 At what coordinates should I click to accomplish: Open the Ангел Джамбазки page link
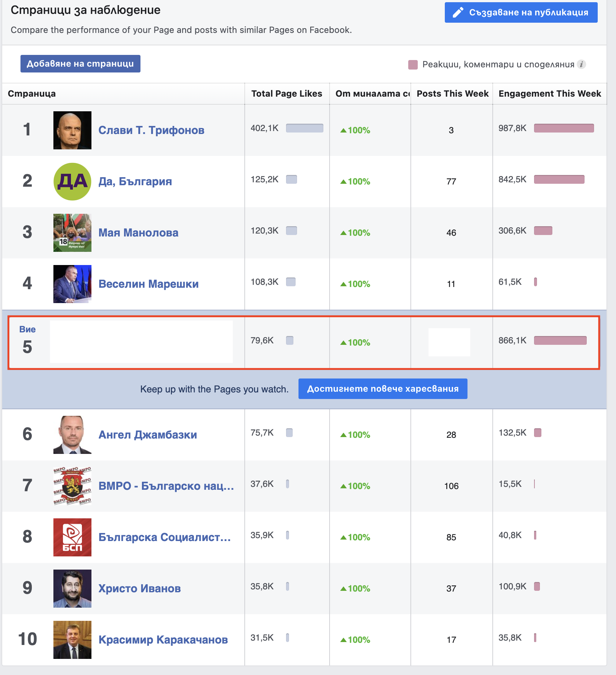148,435
